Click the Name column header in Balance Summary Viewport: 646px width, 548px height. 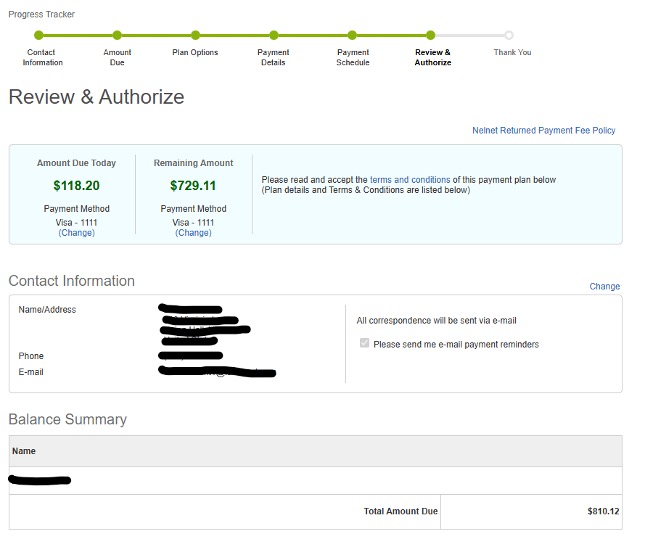[23, 451]
